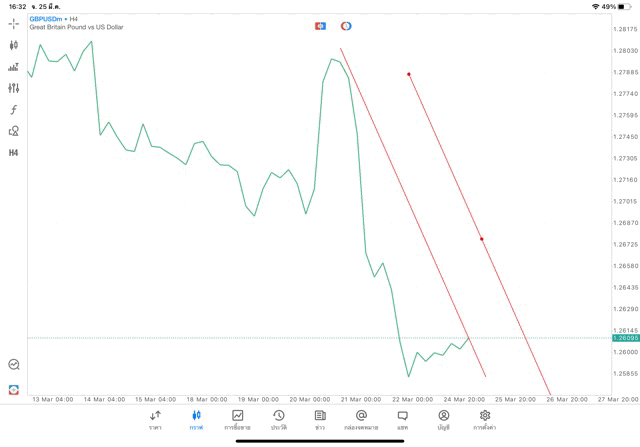Tap the circular red-blue icon atop chart
Screen dimensions: 640x447
point(346,26)
